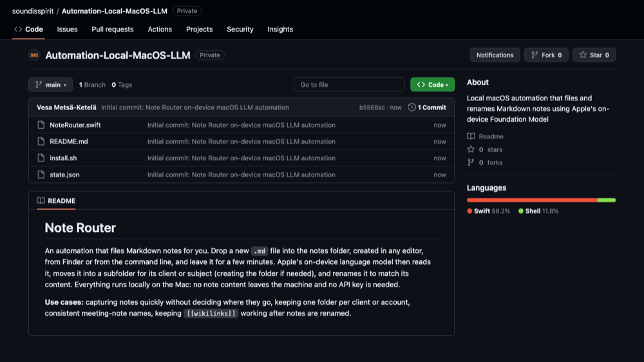
Task: Click the file icon beside NoteRouter.swift
Action: click(41, 125)
